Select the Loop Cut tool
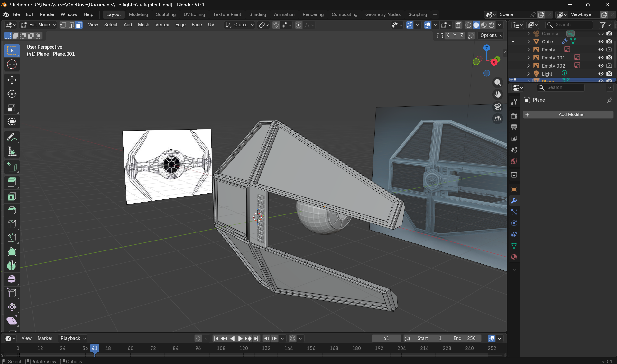The height and width of the screenshot is (364, 617). (x=12, y=224)
